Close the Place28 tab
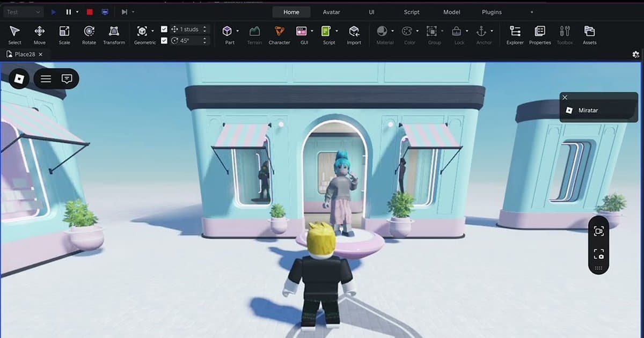This screenshot has height=338, width=644. click(x=41, y=54)
